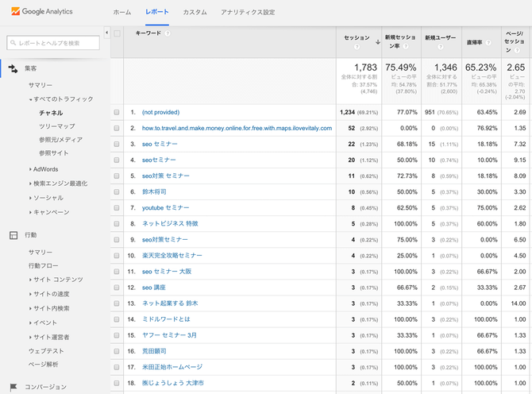This screenshot has height=394, width=532.
Task: Check the select-all checkbox in table header
Action: coord(118,33)
